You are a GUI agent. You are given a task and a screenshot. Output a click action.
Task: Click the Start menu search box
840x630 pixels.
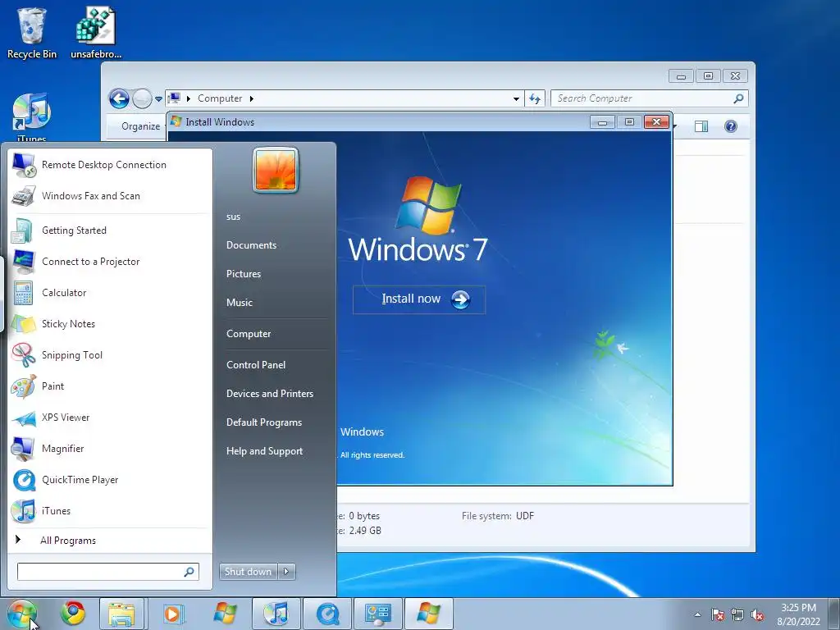coord(107,572)
